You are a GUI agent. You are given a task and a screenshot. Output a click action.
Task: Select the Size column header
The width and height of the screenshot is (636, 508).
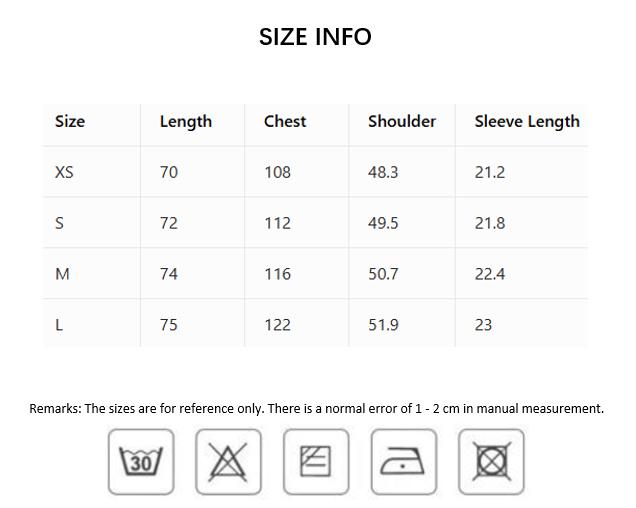(x=70, y=121)
